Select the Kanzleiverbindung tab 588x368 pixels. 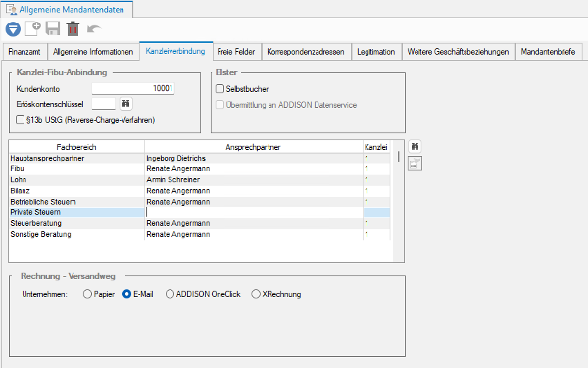175,51
